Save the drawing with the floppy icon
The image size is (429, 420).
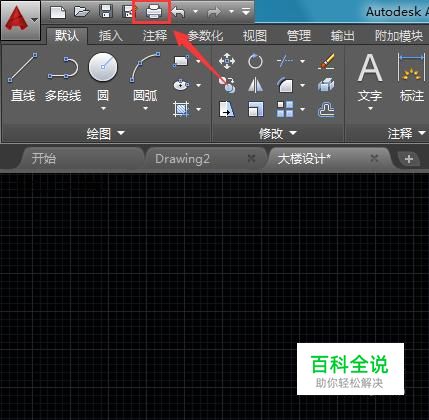tap(106, 12)
